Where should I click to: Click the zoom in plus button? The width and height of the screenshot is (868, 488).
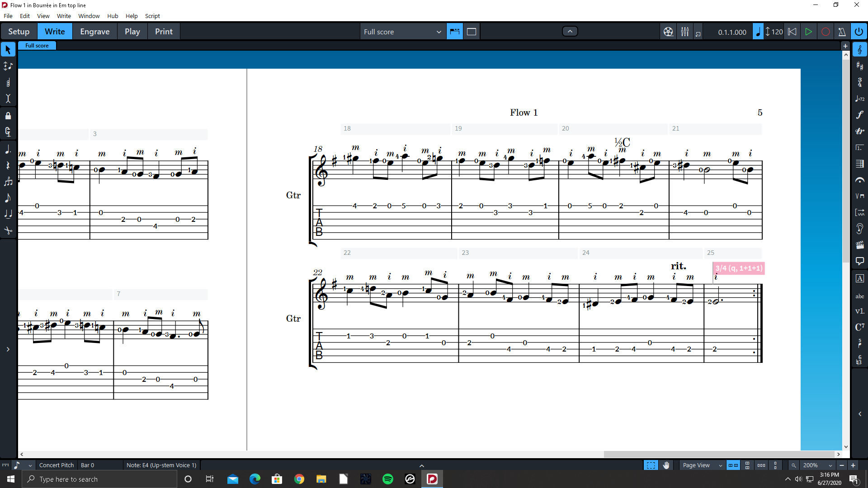[x=853, y=465]
